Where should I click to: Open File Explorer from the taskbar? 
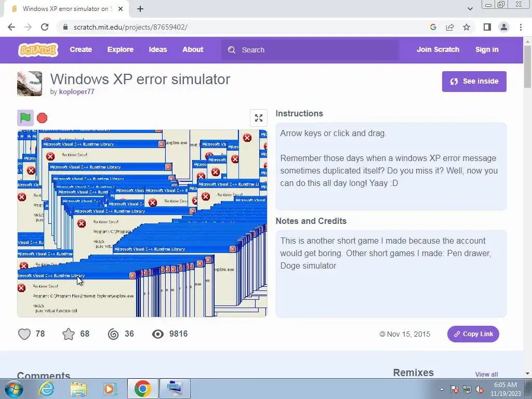click(x=78, y=389)
